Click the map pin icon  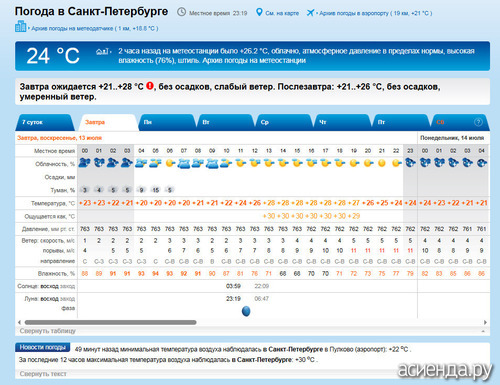(x=259, y=12)
